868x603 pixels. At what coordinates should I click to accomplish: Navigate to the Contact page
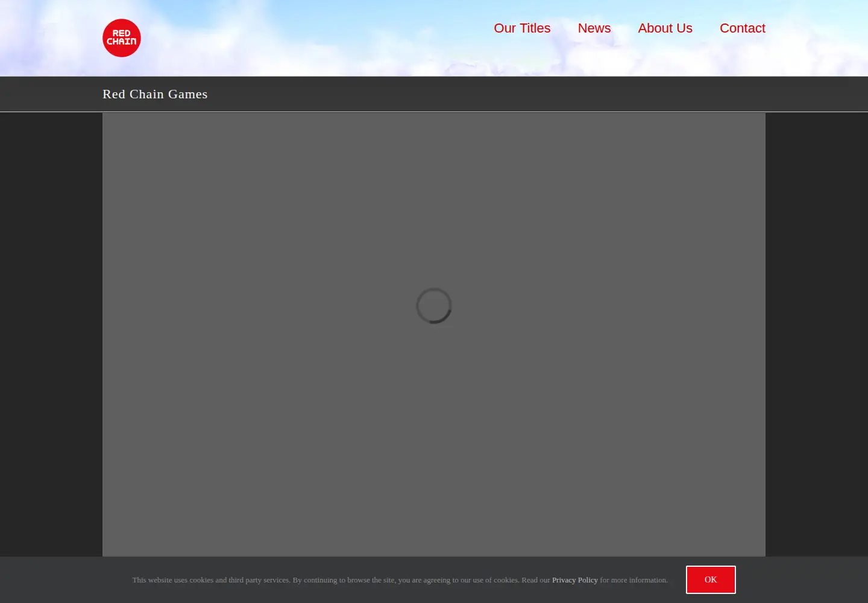click(743, 28)
